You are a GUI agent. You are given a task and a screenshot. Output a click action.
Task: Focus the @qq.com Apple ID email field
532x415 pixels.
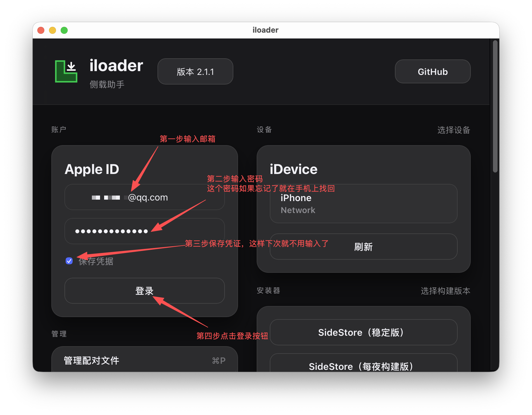[x=144, y=197]
